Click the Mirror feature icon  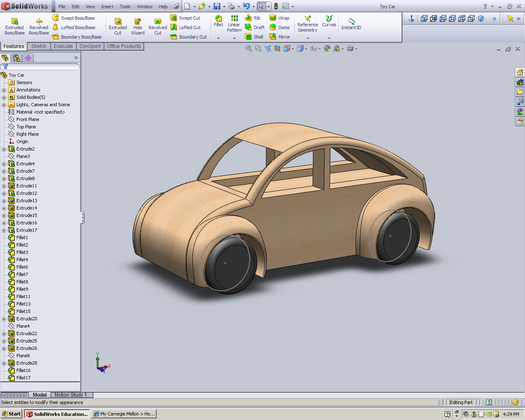pyautogui.click(x=273, y=37)
